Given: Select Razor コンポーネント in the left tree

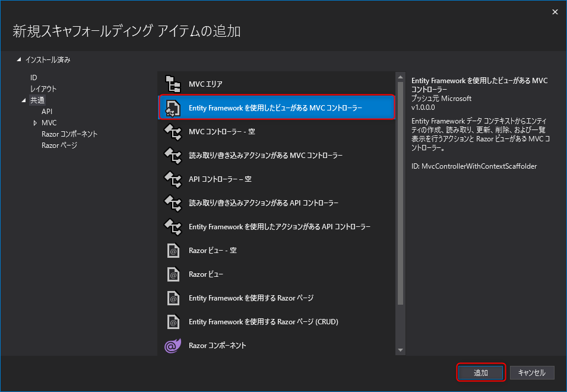Looking at the screenshot, I should tap(69, 134).
